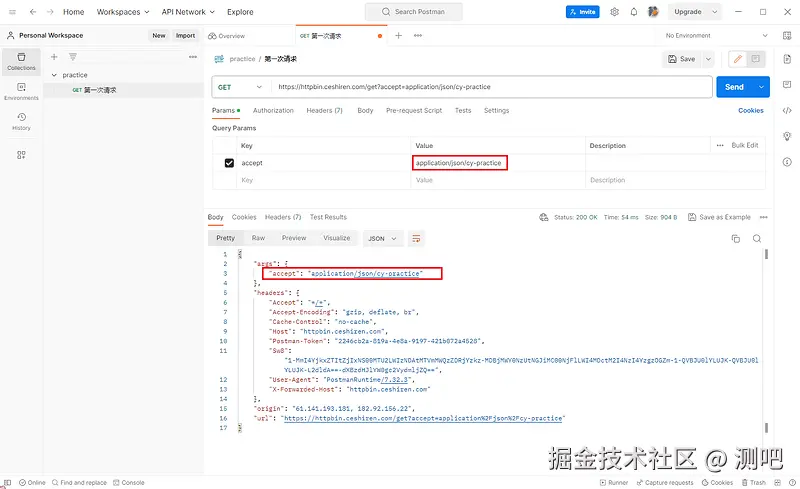Screen dimensions: 800x489
Task: Click the filter collections icon
Action: (x=73, y=57)
